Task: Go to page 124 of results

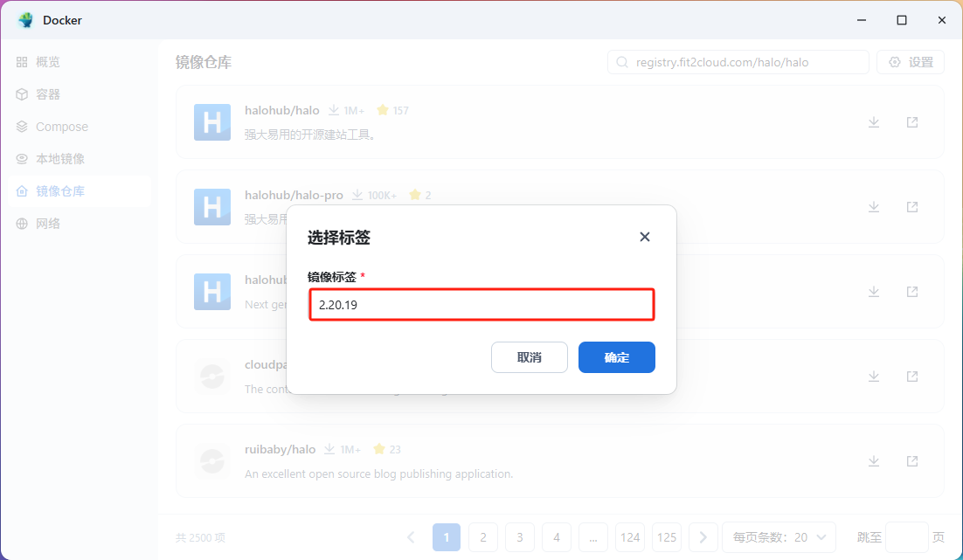Action: tap(630, 537)
